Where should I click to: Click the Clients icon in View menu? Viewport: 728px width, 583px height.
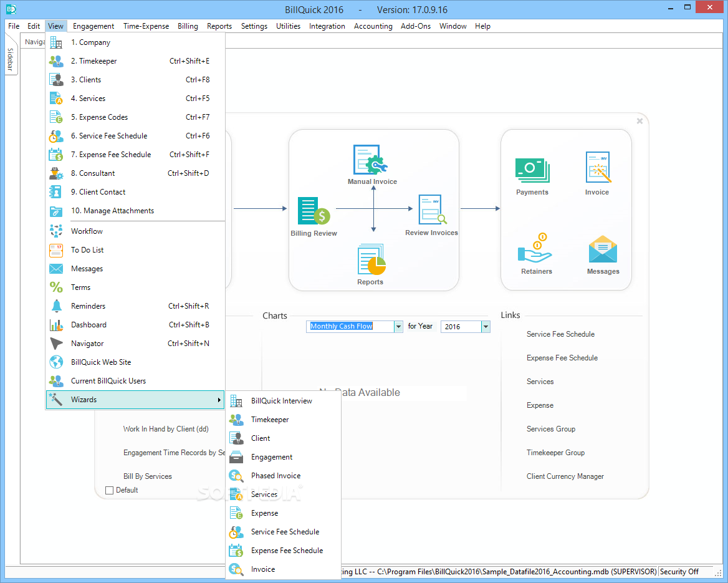point(56,80)
